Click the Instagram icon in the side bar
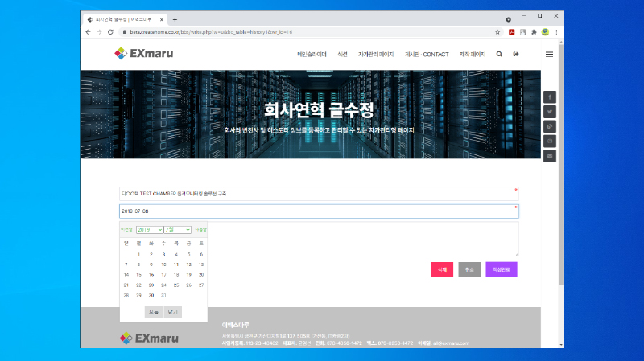Screen dimensions: 644x361 coord(550,142)
